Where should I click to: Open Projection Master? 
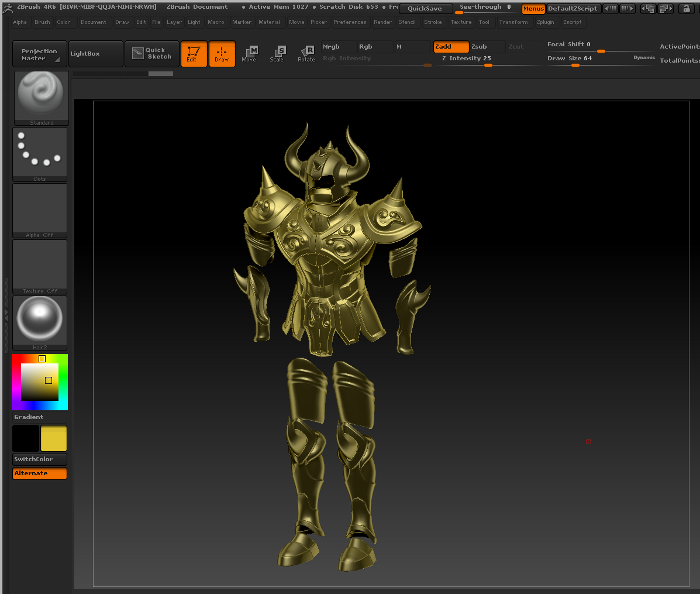point(40,54)
